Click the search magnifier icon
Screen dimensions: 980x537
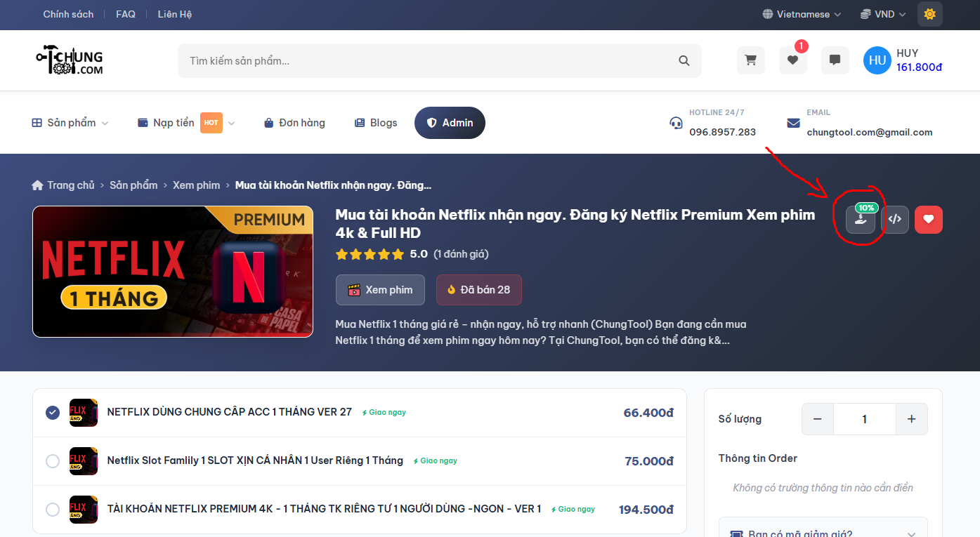coord(684,61)
